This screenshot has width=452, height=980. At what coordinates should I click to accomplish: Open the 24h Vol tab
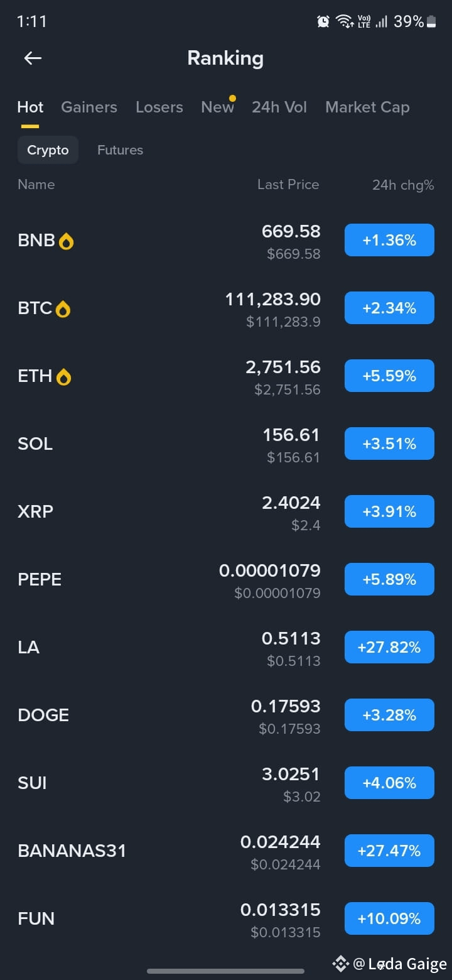coord(279,107)
